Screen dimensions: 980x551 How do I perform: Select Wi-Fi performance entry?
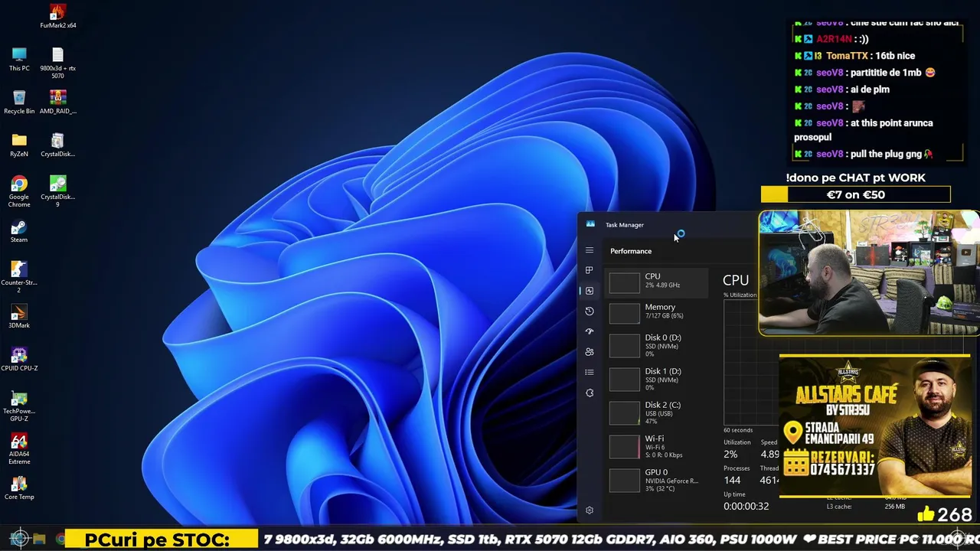(x=658, y=446)
